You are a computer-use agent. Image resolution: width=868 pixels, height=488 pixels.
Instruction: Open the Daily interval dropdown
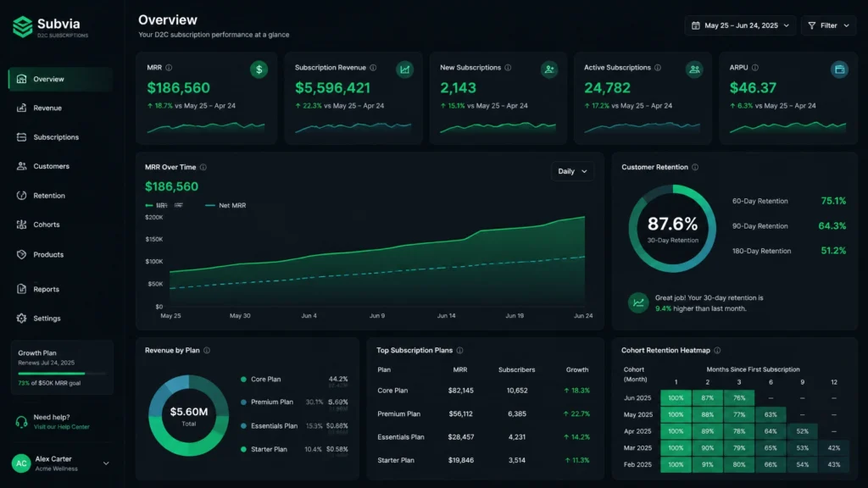click(x=572, y=171)
